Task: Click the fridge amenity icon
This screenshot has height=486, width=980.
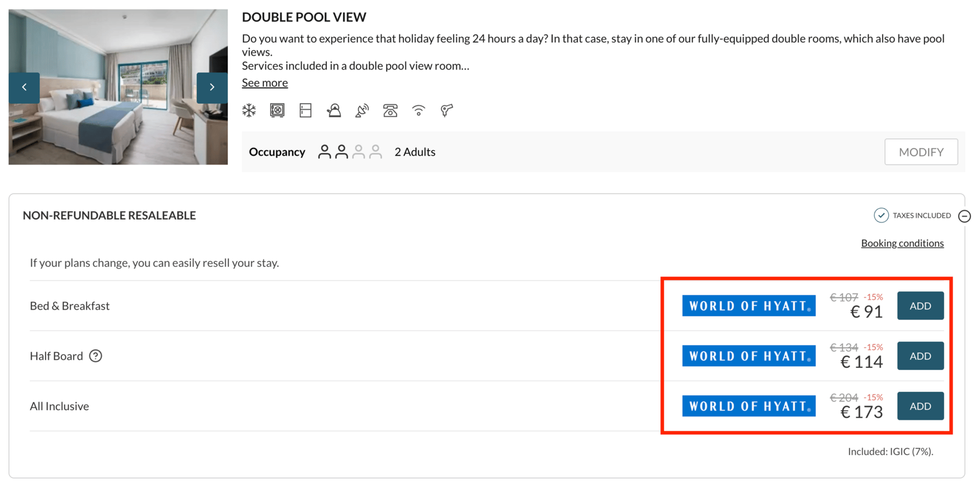Action: tap(305, 111)
